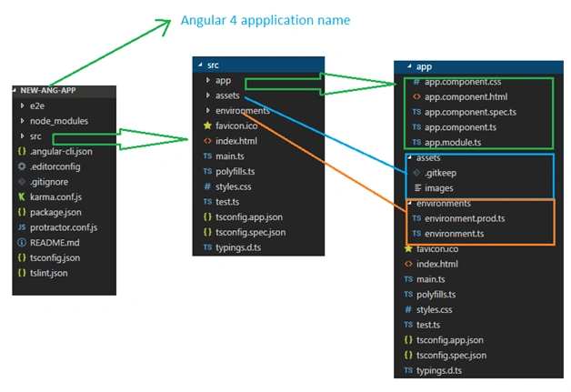Collapse the assets folder in right panel

[410, 157]
